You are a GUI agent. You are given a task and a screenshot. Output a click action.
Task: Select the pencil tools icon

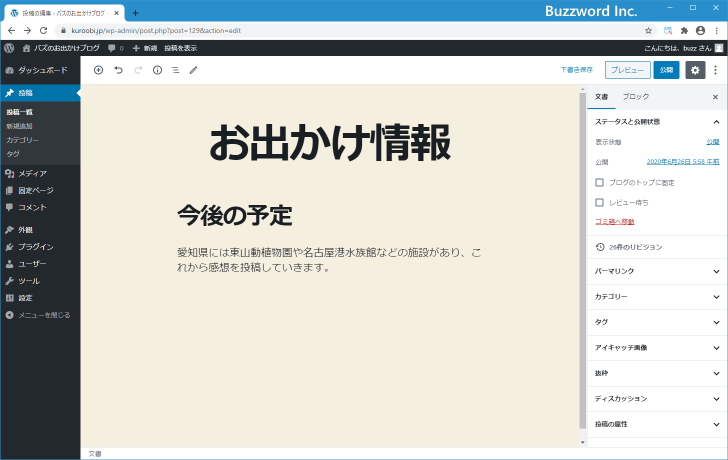click(x=194, y=70)
